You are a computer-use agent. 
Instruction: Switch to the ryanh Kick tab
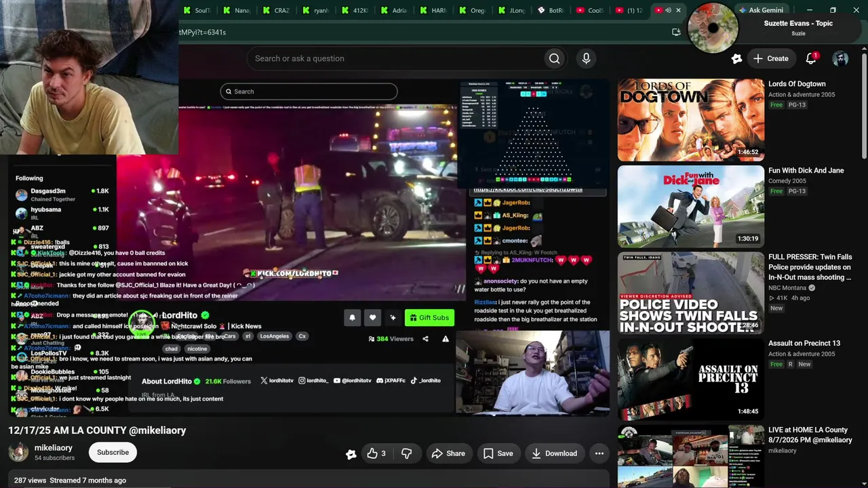[315, 10]
